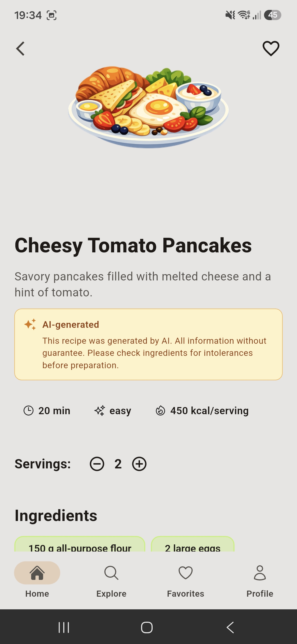This screenshot has height=644, width=297.
Task: Select the 150 g all-purpose flour chip
Action: 80,544
